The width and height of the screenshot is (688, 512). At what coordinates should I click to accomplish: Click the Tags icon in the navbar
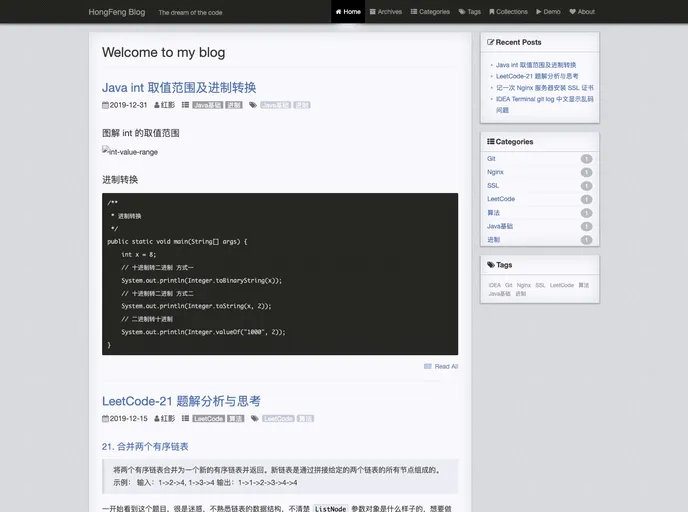pyautogui.click(x=462, y=12)
